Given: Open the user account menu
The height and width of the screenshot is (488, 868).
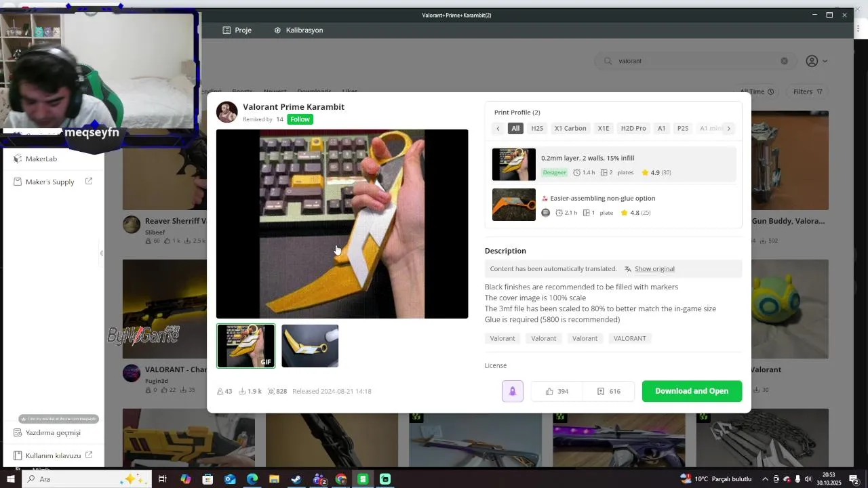Looking at the screenshot, I should tap(816, 61).
